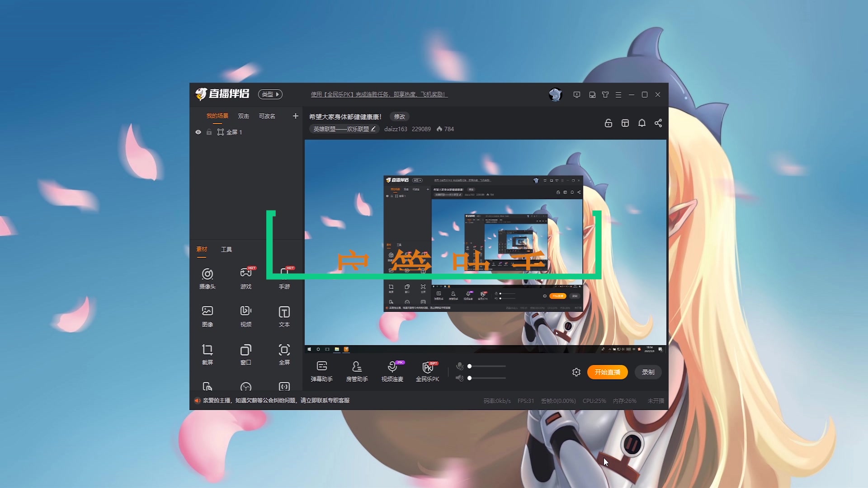The image size is (868, 488).
Task: Add the 图像 image source
Action: pos(208,316)
